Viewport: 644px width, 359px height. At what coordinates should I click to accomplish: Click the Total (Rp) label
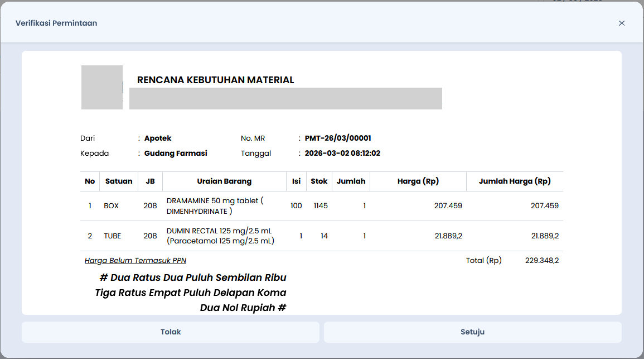[x=484, y=261]
